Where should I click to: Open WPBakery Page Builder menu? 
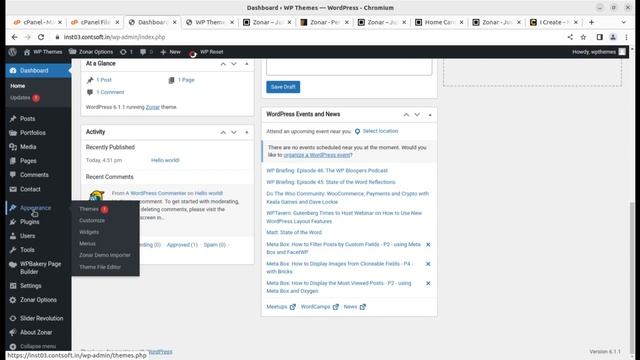tap(40, 268)
